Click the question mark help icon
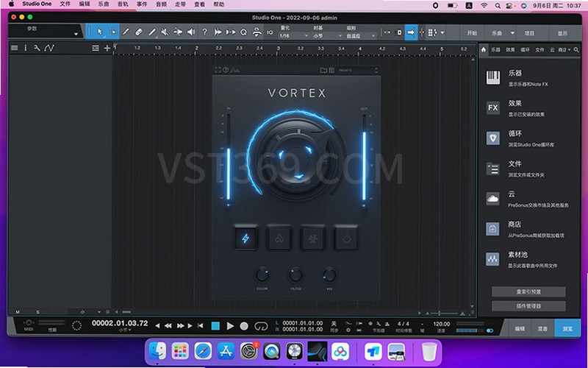 [x=205, y=32]
